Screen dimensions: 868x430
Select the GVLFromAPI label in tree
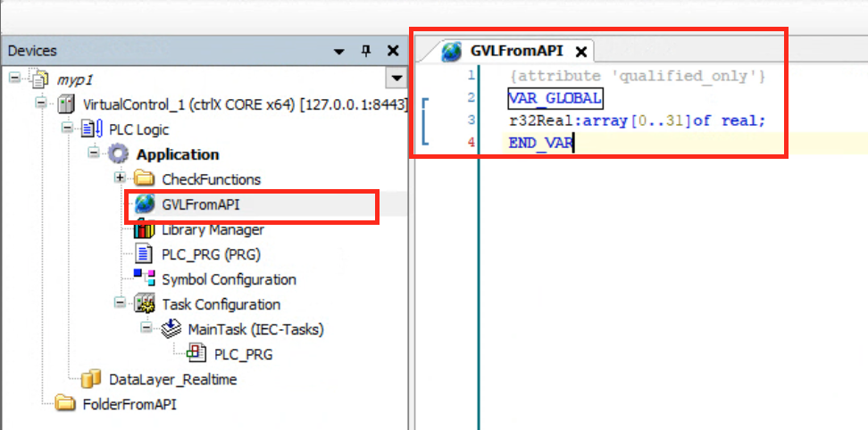point(201,204)
